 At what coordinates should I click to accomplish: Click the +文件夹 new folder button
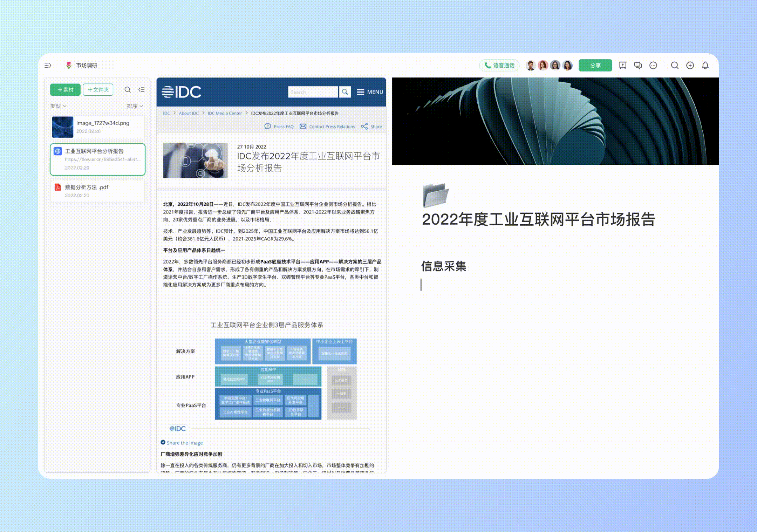98,90
